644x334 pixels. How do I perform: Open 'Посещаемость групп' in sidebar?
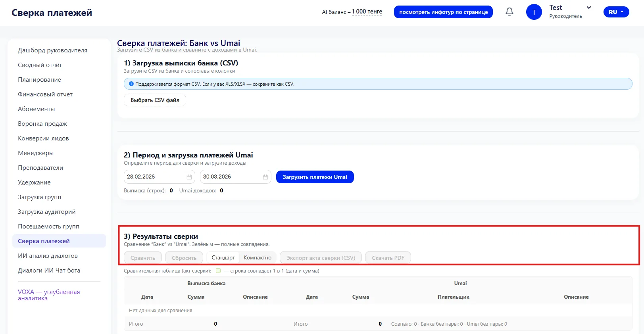click(x=48, y=227)
